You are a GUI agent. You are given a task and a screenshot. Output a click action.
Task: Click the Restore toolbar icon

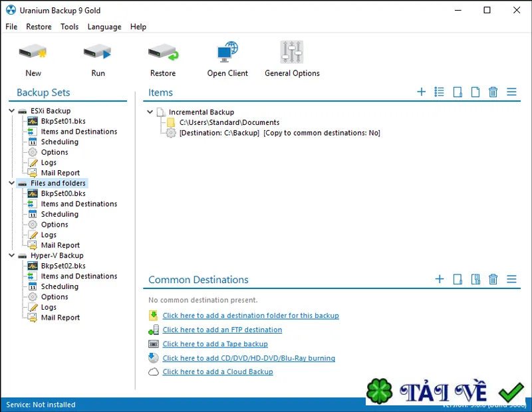pos(163,52)
